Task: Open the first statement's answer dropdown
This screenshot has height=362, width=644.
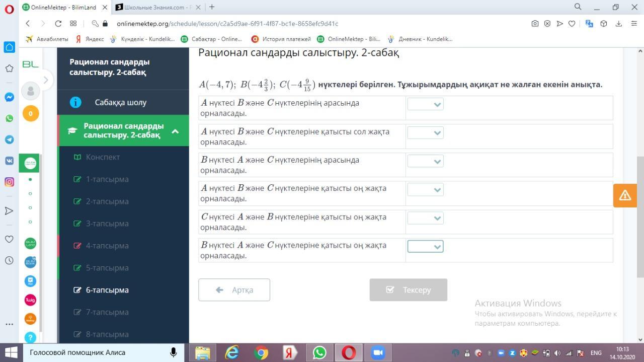Action: coord(425,104)
